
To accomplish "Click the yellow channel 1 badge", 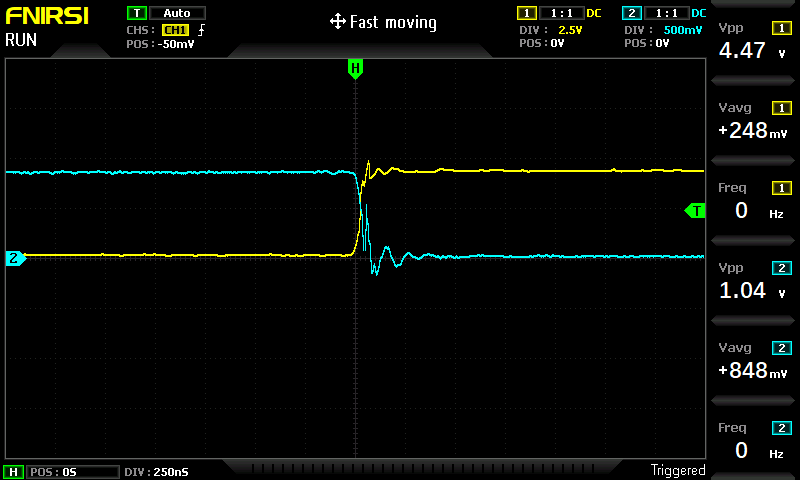I will 527,13.
